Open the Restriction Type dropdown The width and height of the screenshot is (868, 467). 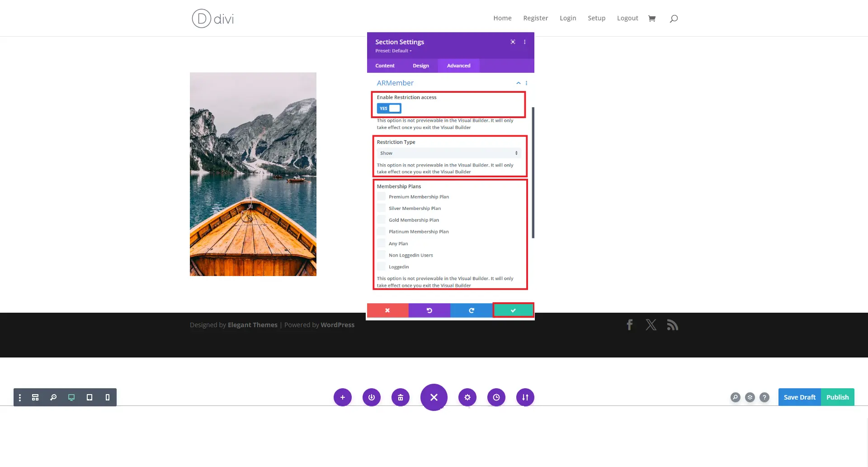coord(449,153)
